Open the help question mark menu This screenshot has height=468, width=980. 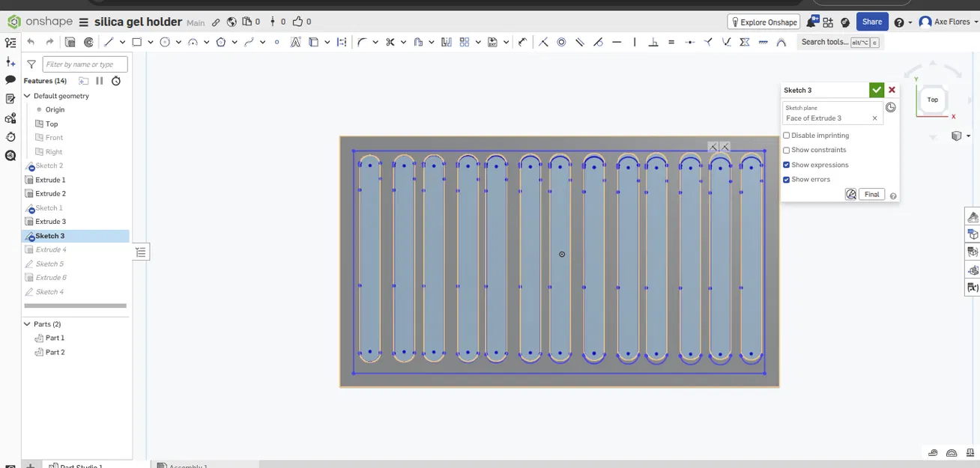point(899,22)
